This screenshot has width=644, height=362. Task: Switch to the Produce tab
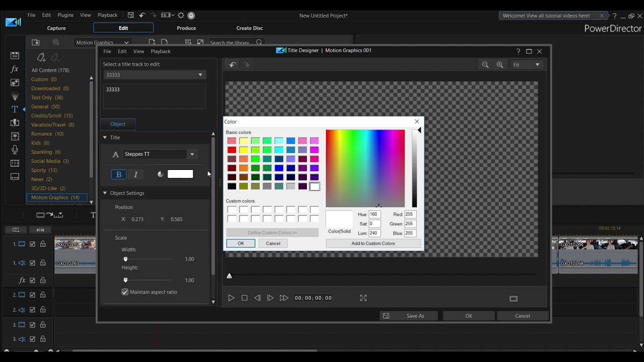(x=186, y=28)
